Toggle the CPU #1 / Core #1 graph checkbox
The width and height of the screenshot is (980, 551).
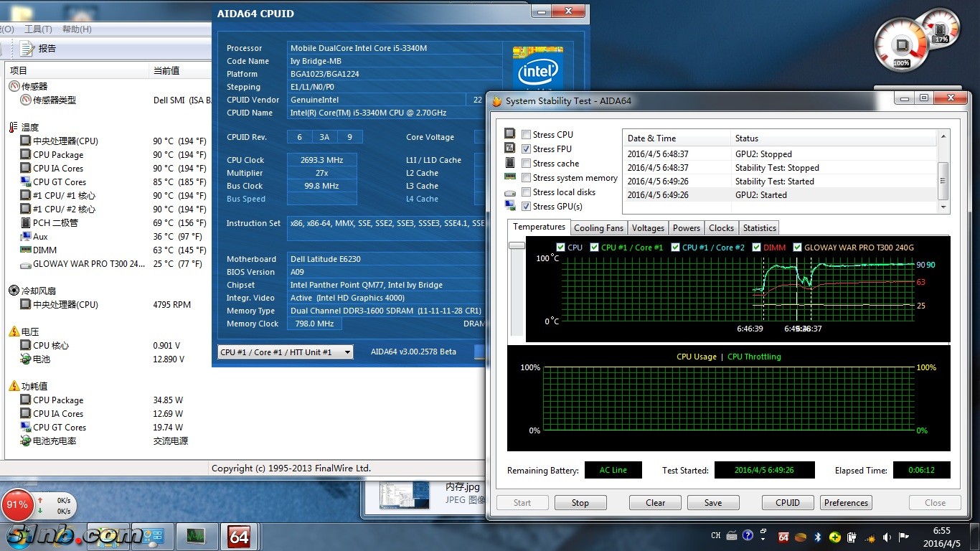[x=594, y=248]
